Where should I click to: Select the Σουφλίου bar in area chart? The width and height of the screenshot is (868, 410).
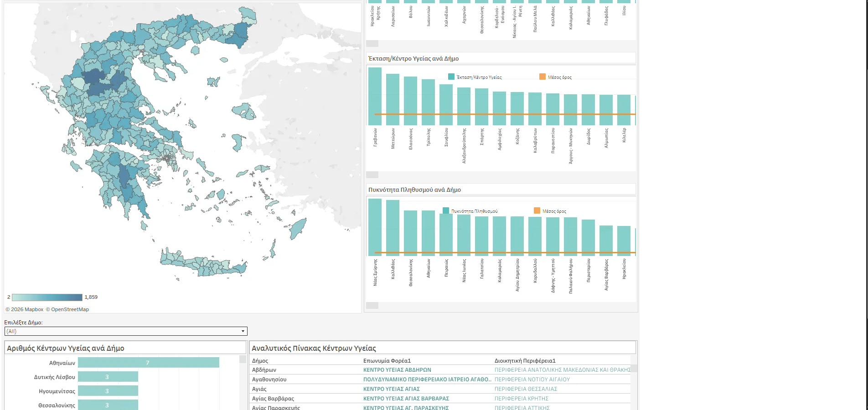click(x=446, y=105)
